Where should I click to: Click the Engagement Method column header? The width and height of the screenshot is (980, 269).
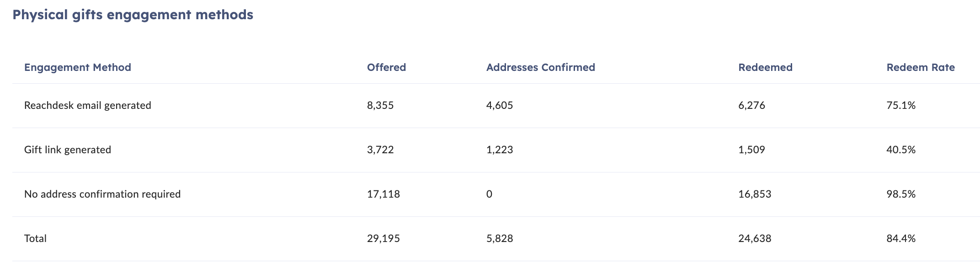[x=77, y=67]
